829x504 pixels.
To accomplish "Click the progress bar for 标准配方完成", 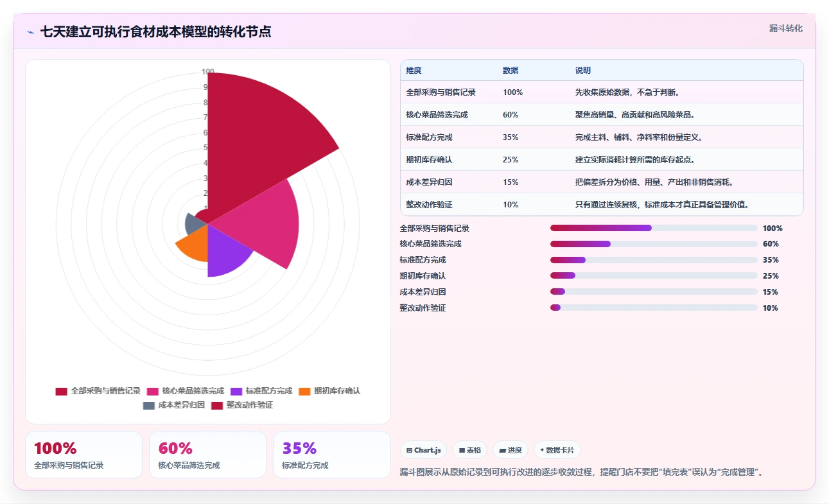I will click(x=654, y=260).
